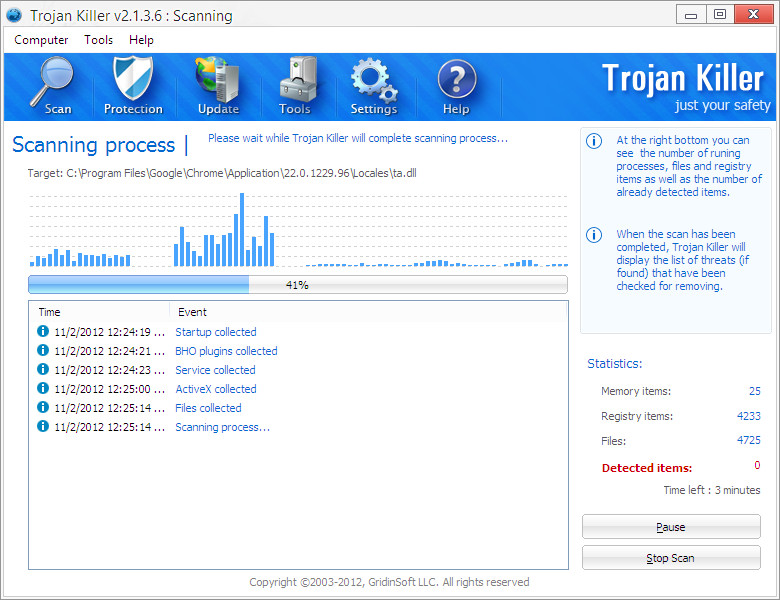This screenshot has height=600, width=780.
Task: Click the Target file path text
Action: [222, 173]
